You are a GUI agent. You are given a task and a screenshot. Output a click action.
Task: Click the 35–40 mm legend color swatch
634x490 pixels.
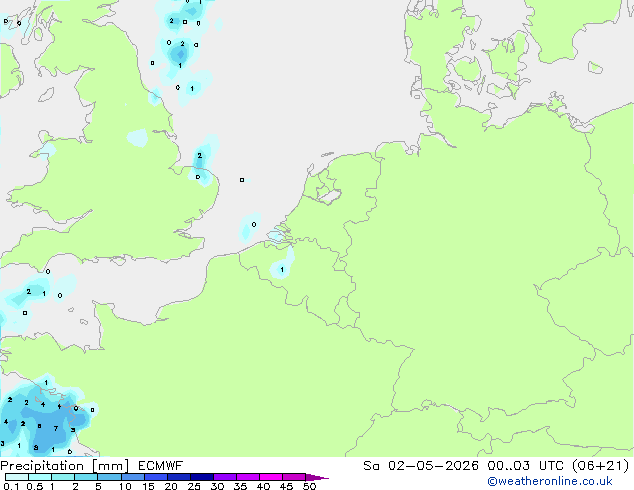coord(247,477)
